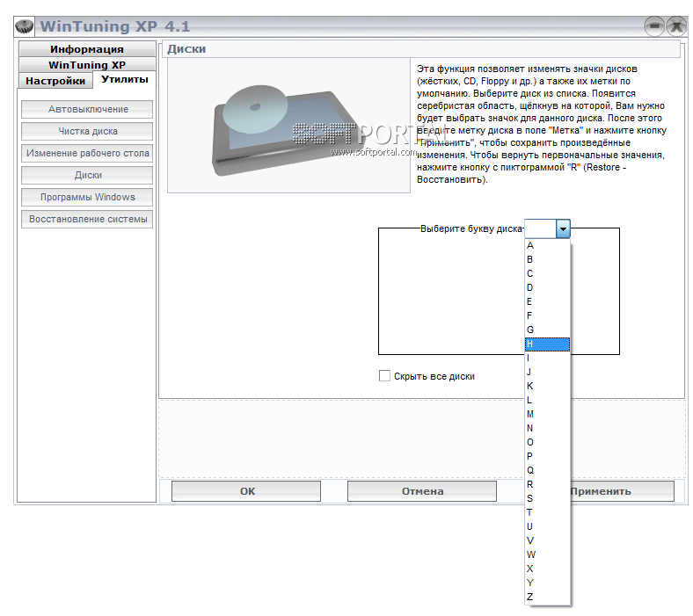Choose drive letter U in the list
693x616 pixels.
point(547,526)
